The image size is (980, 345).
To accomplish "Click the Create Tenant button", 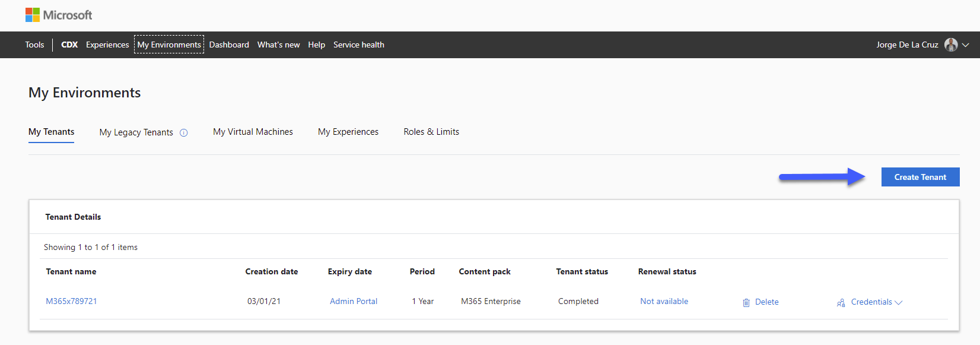I will (x=920, y=177).
